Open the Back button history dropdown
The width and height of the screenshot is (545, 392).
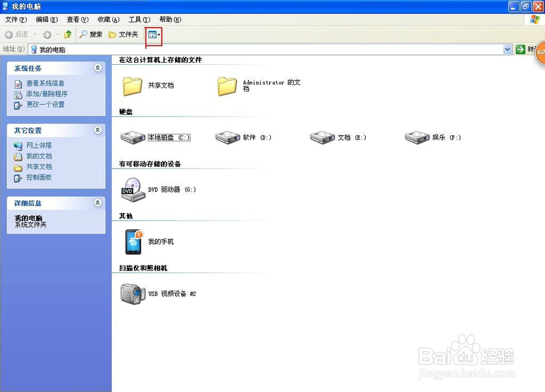[35, 34]
